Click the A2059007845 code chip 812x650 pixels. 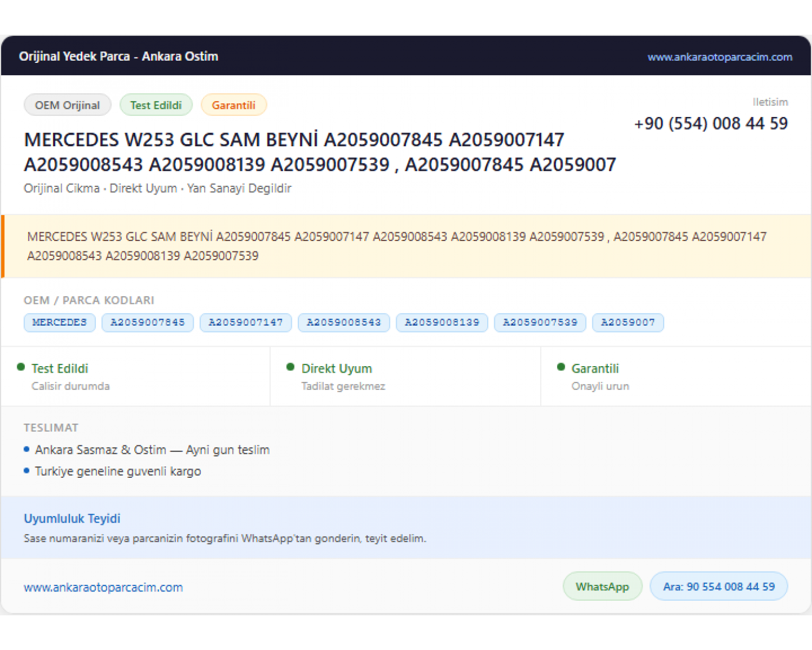point(148,322)
